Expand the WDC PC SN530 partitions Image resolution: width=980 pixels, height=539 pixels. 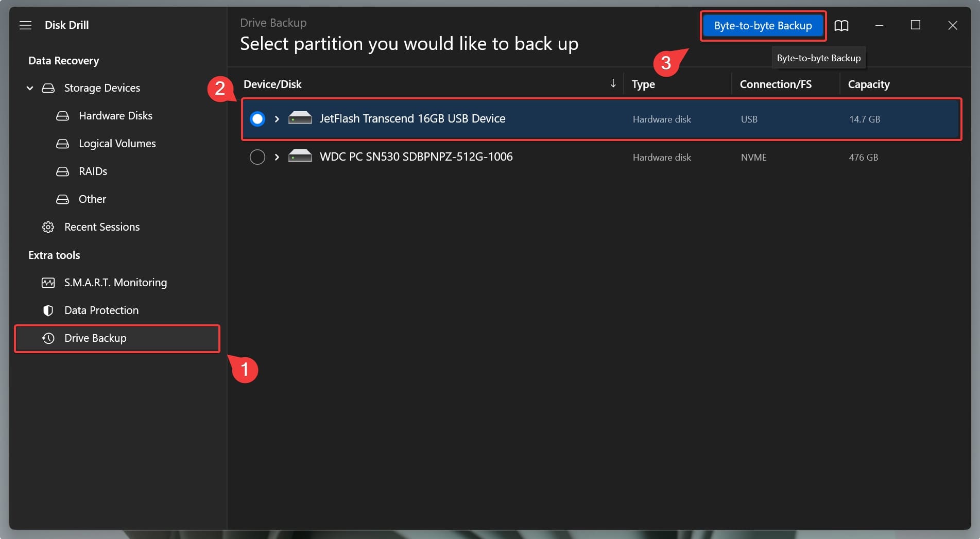277,157
